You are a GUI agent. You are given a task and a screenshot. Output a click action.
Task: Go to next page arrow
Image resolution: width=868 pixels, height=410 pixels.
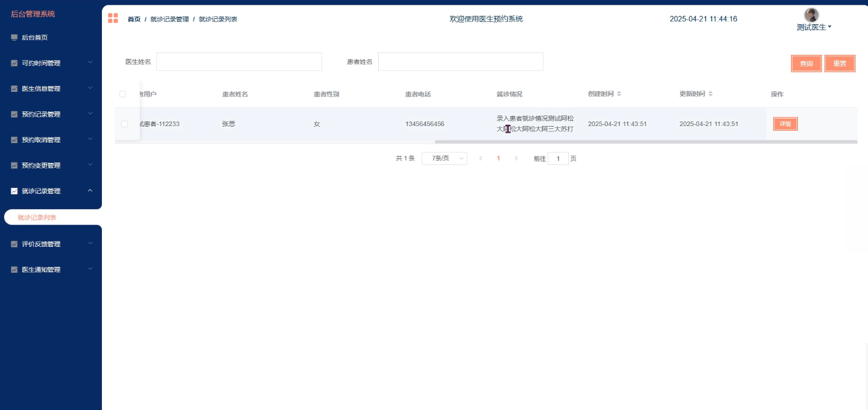click(516, 158)
